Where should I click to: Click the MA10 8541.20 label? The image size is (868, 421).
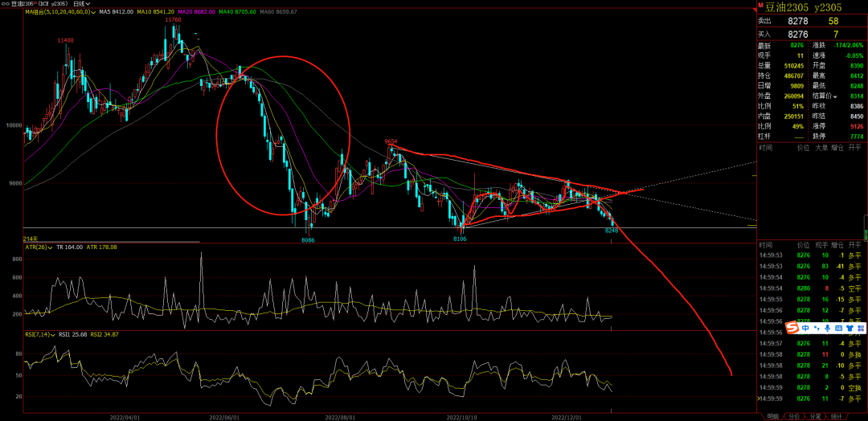point(156,11)
